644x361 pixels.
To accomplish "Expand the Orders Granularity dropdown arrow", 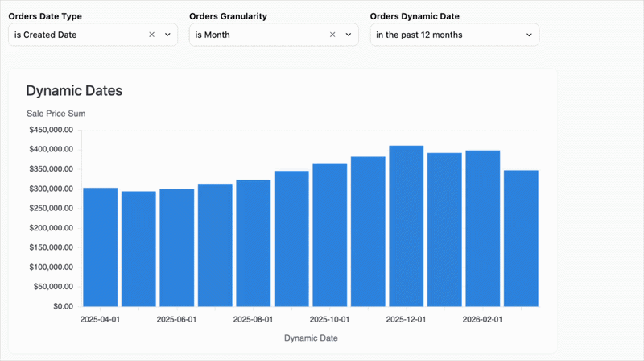I will (349, 35).
